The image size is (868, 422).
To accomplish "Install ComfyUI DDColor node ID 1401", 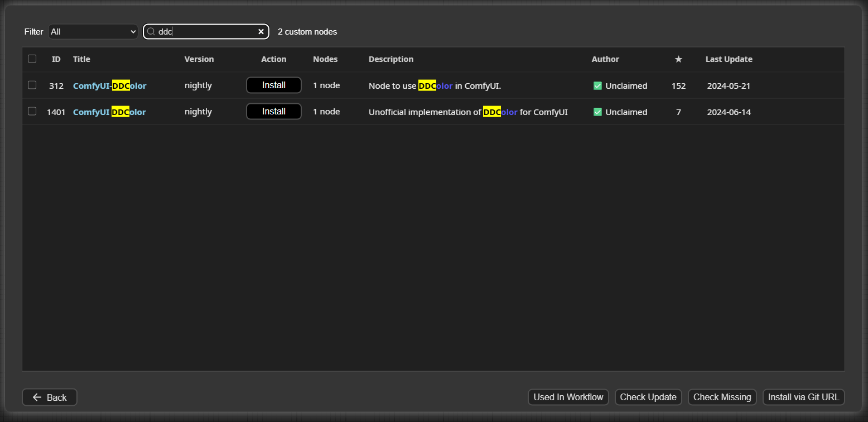I will point(273,112).
